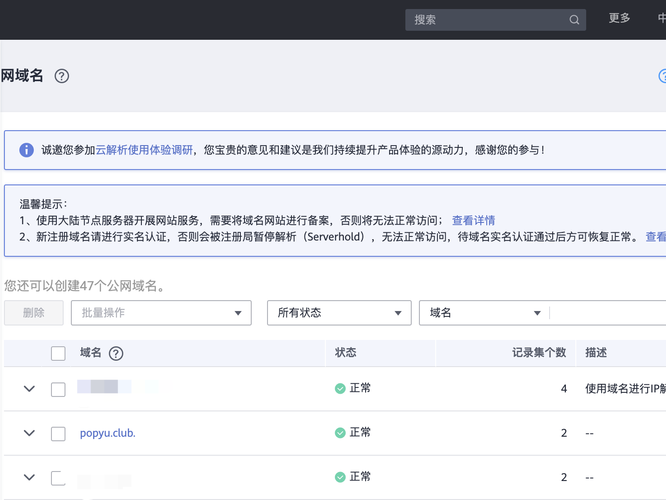The image size is (666, 500).
Task: Click the 记录集个数 column header
Action: pyautogui.click(x=539, y=352)
